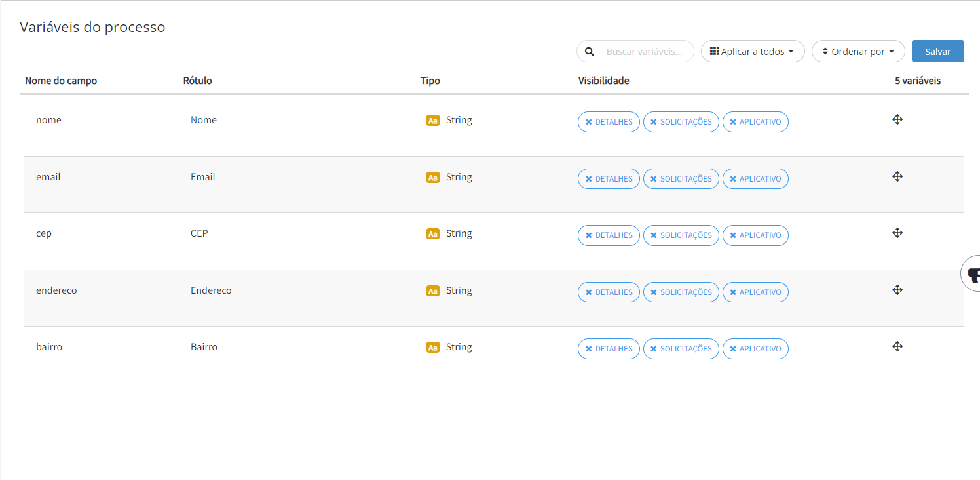The width and height of the screenshot is (980, 480).
Task: Open the Aplicar a todos dropdown
Action: 752,52
